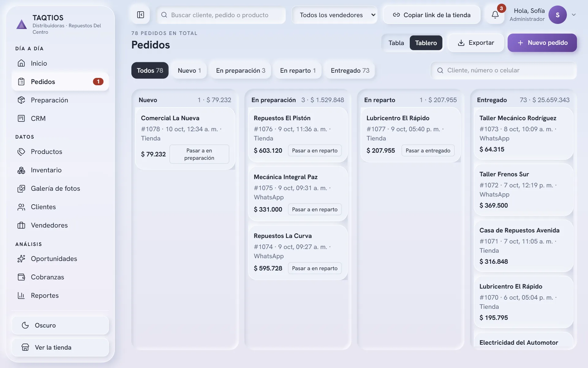Switch to Oscuro dark mode
588x368 pixels.
point(60,325)
